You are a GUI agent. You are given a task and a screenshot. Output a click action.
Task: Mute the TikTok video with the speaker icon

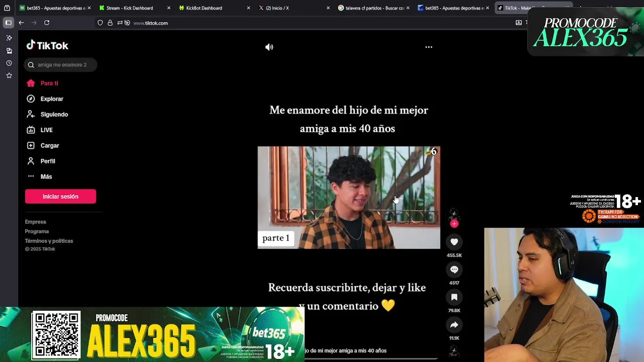(269, 47)
